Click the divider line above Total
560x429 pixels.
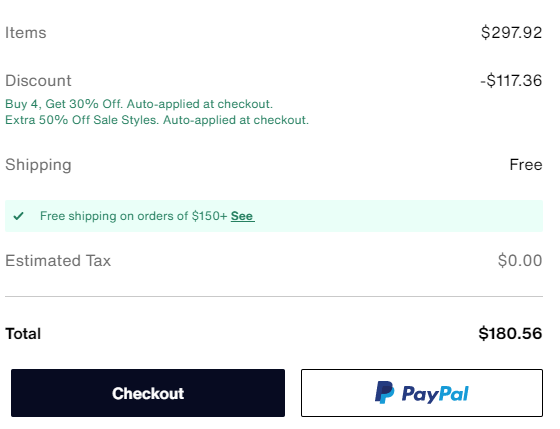(274, 296)
